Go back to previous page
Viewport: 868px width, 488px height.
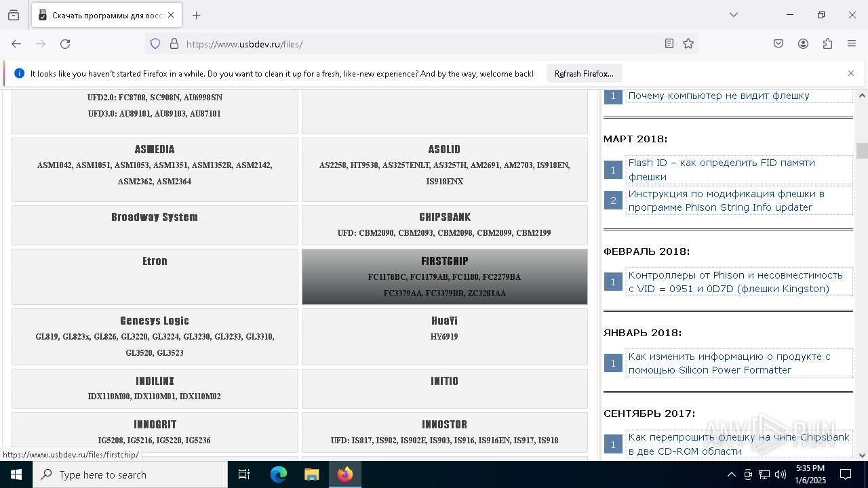(x=16, y=44)
